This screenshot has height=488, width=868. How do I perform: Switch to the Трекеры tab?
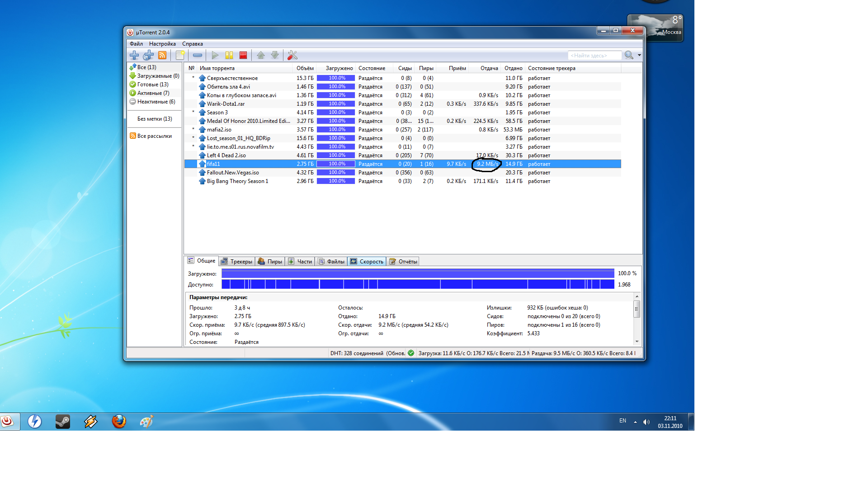(x=236, y=262)
